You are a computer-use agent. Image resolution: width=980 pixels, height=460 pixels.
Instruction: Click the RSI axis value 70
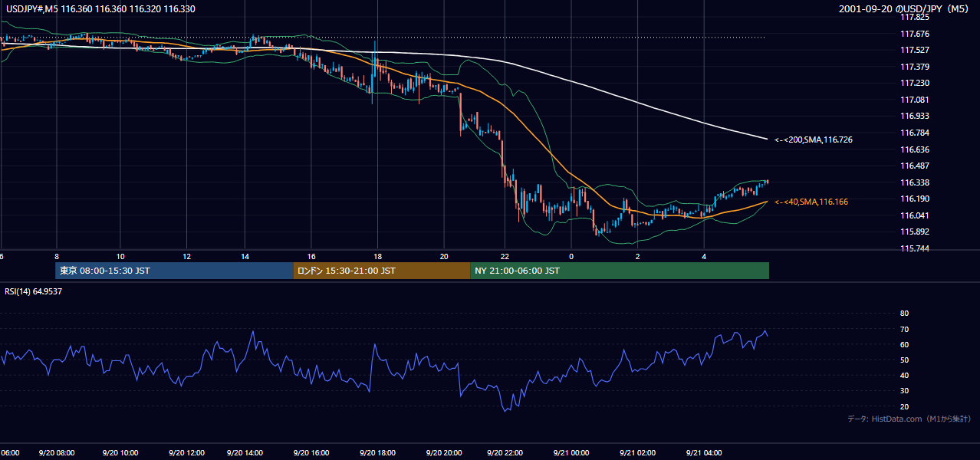pos(904,329)
